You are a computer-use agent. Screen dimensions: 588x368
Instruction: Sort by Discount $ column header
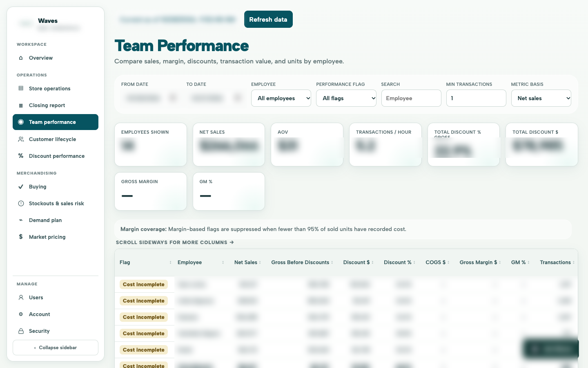358,263
